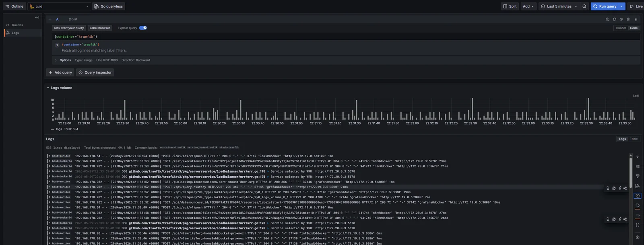Toggle timestamp display clock icon
The image size is (644, 245).
(638, 196)
